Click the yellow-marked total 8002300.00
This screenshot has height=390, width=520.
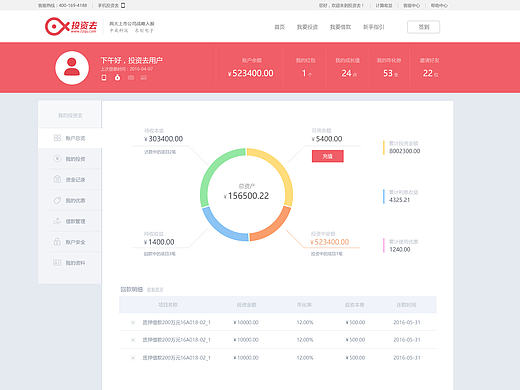(x=405, y=151)
